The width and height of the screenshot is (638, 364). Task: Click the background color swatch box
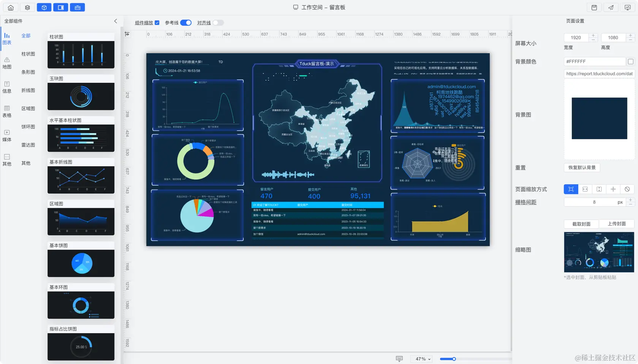[631, 61]
